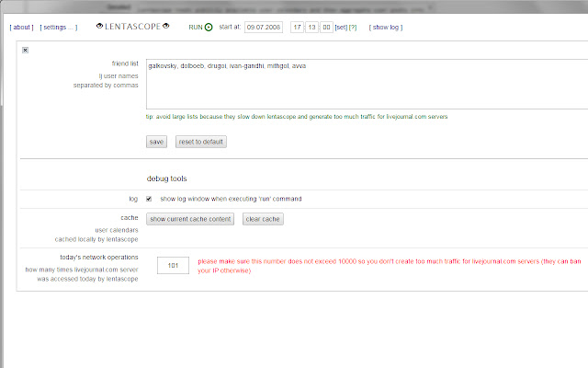Image resolution: width=588 pixels, height=368 pixels.
Task: Click the green tip about large lists
Action: (297, 117)
